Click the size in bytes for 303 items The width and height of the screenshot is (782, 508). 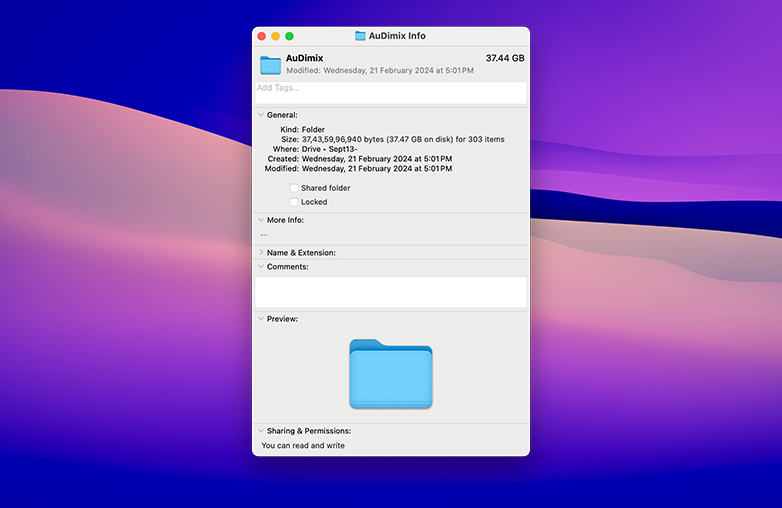403,140
